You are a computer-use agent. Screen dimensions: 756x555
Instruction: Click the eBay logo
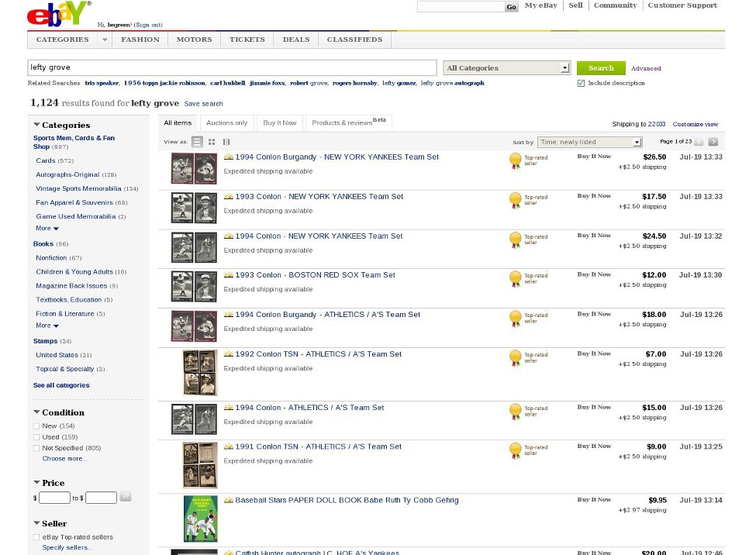point(58,14)
